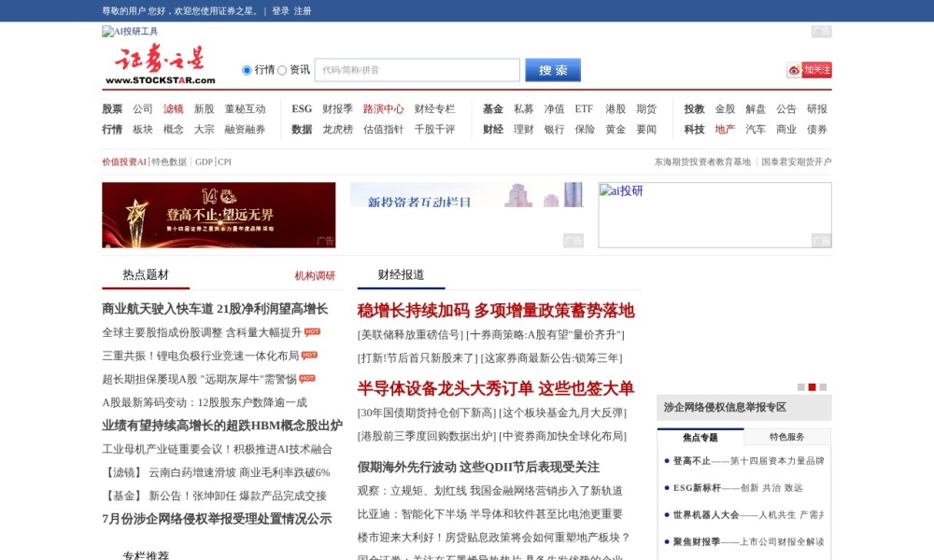Viewport: 934px width, 560px height.
Task: Open the 机构调研 link
Action: pyautogui.click(x=315, y=276)
